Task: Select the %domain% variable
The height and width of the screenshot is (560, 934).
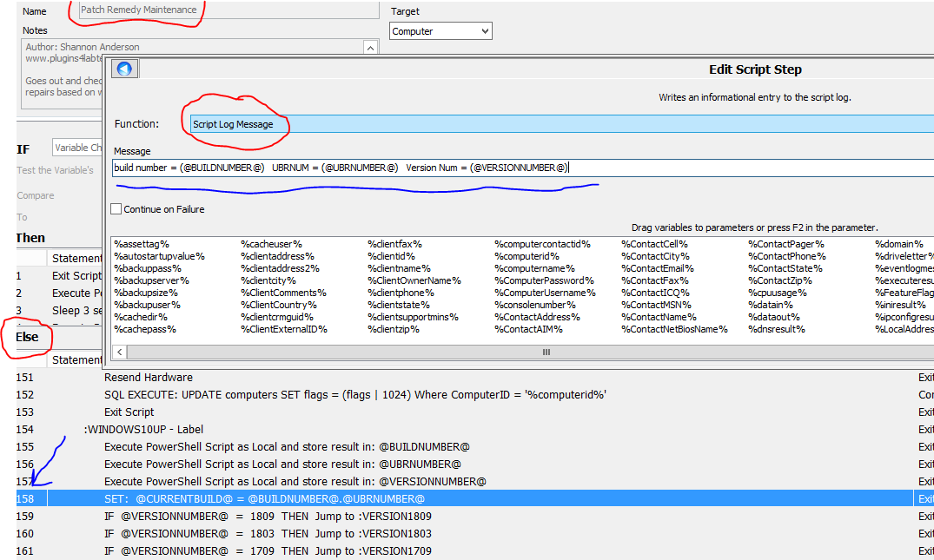Action: pyautogui.click(x=898, y=244)
